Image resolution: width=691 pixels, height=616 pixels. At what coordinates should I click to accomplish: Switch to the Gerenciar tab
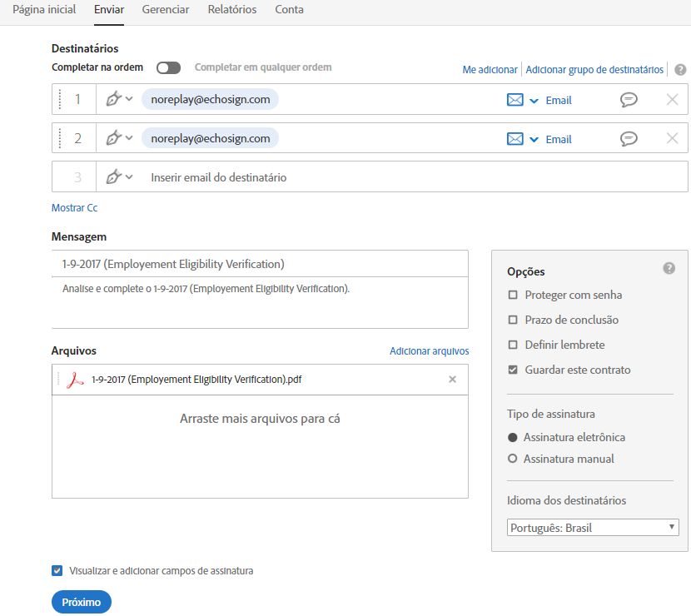166,10
